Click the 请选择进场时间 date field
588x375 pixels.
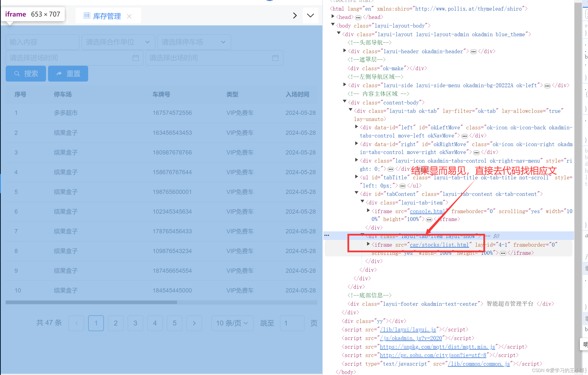[x=75, y=58]
